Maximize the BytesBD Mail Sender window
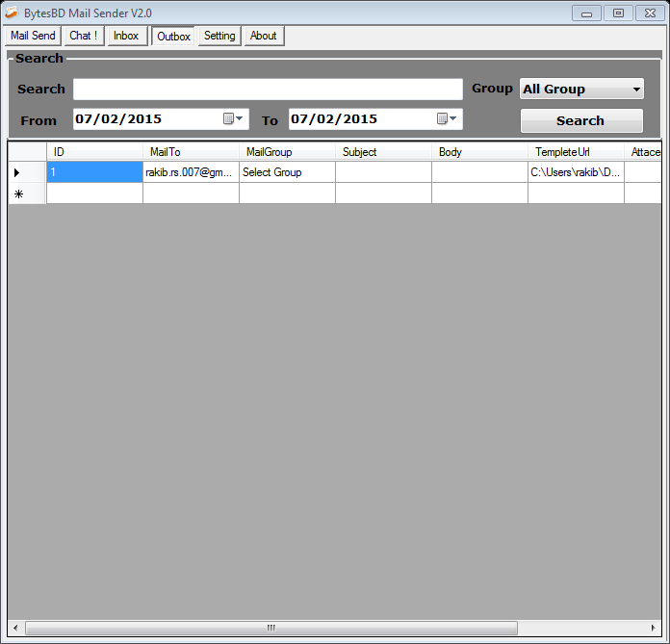Image resolution: width=670 pixels, height=644 pixels. click(x=618, y=13)
